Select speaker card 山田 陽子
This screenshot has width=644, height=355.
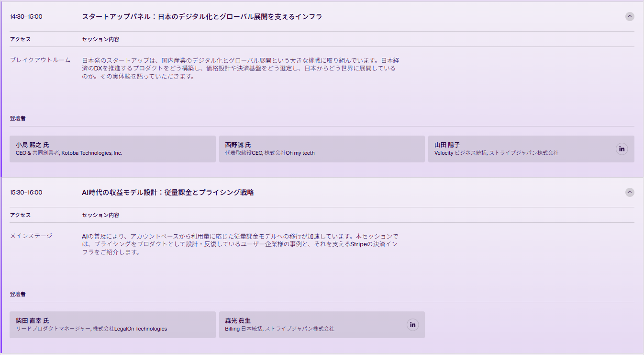[x=531, y=149]
